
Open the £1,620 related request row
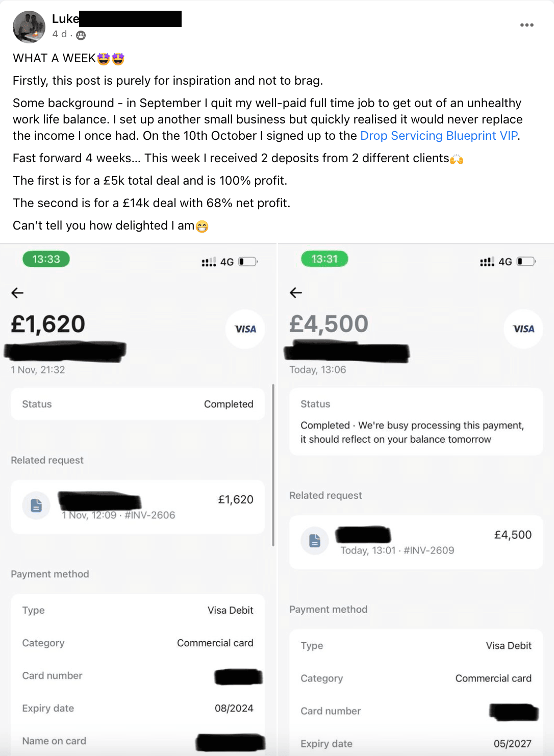click(138, 507)
